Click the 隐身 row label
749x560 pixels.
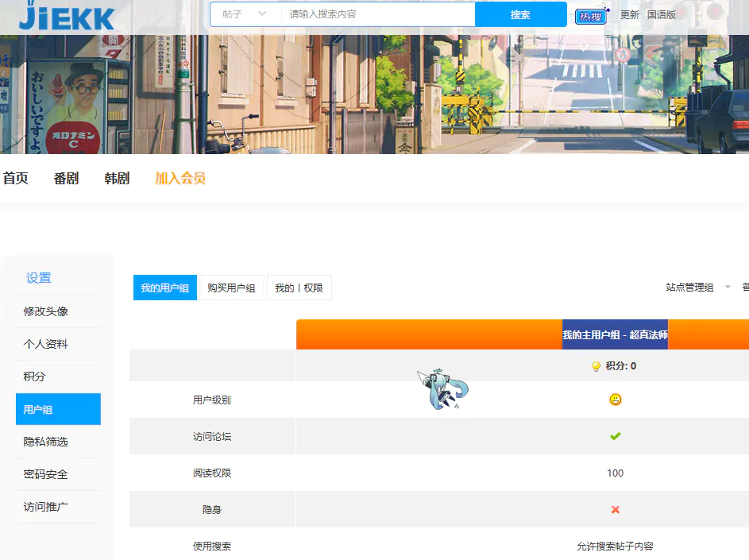211,509
